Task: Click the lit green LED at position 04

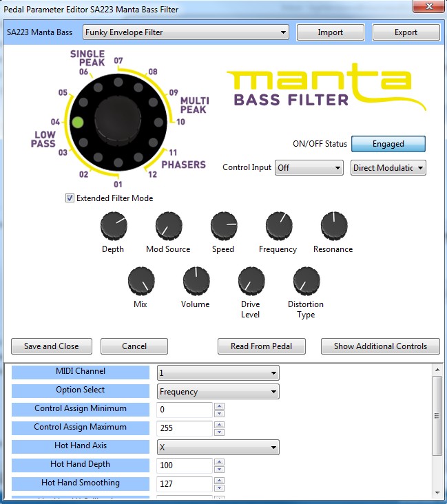Action: click(x=78, y=122)
